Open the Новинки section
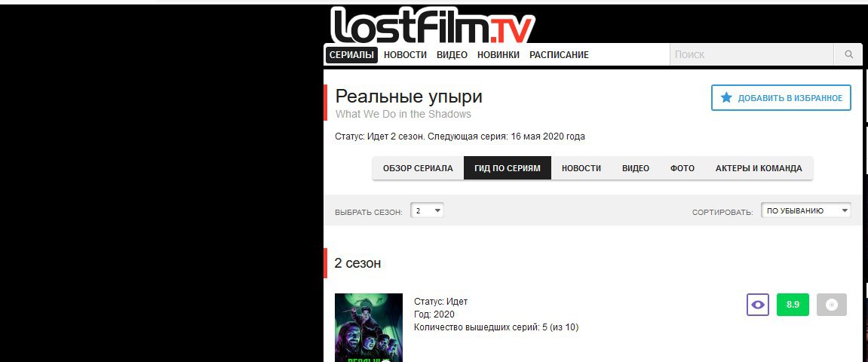 (498, 55)
